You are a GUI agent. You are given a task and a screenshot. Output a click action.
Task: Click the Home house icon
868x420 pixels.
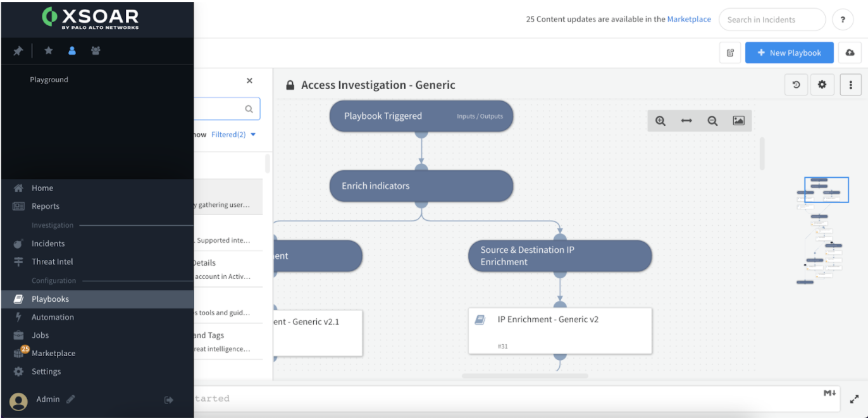pyautogui.click(x=18, y=188)
